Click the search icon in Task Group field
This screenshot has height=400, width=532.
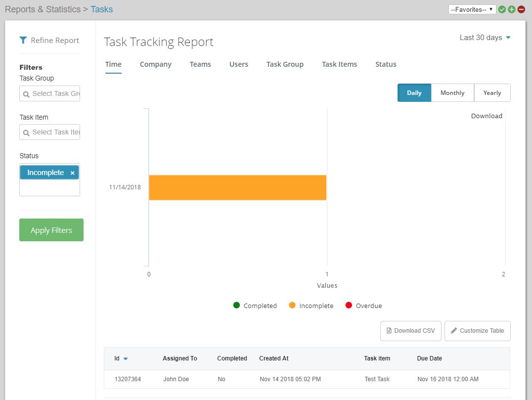tap(27, 93)
